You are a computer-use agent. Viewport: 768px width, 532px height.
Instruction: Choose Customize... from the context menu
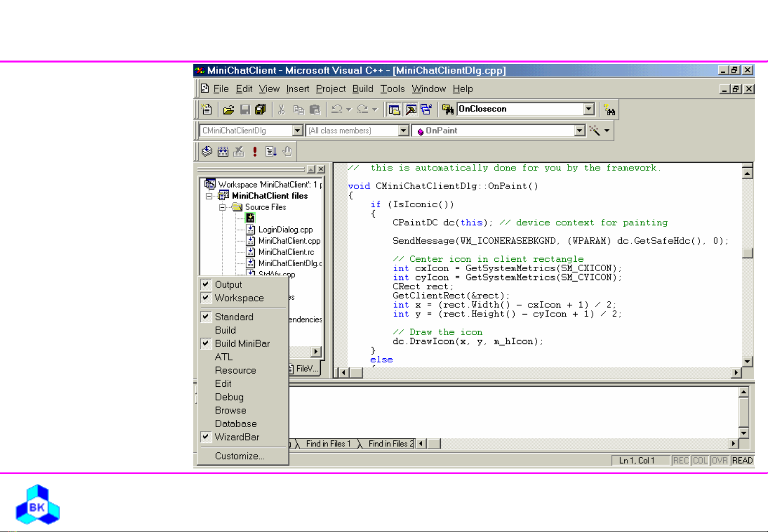tap(240, 456)
